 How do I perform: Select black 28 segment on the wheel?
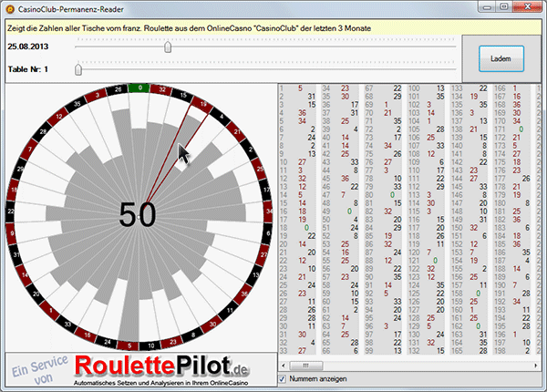click(43, 132)
